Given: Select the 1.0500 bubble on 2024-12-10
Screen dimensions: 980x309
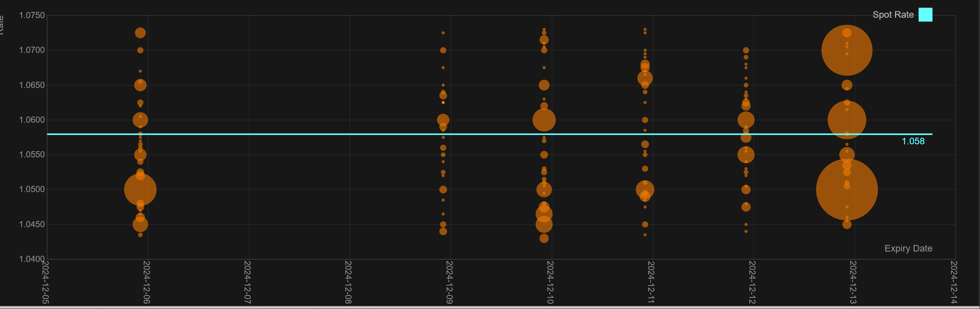Looking at the screenshot, I should [544, 190].
